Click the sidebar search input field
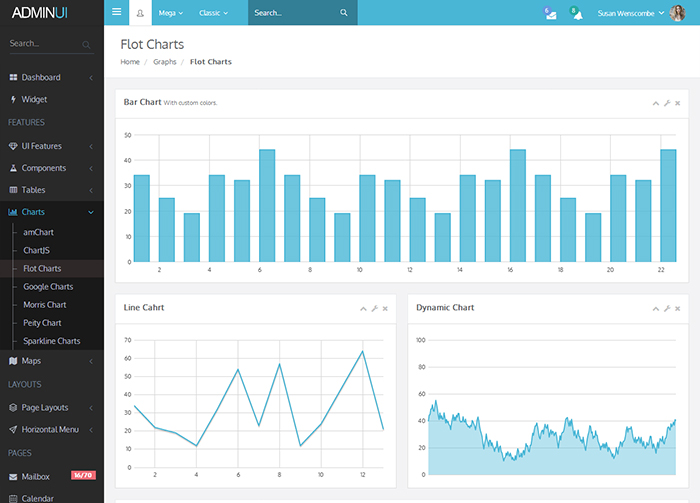Image resolution: width=700 pixels, height=503 pixels. 45,44
